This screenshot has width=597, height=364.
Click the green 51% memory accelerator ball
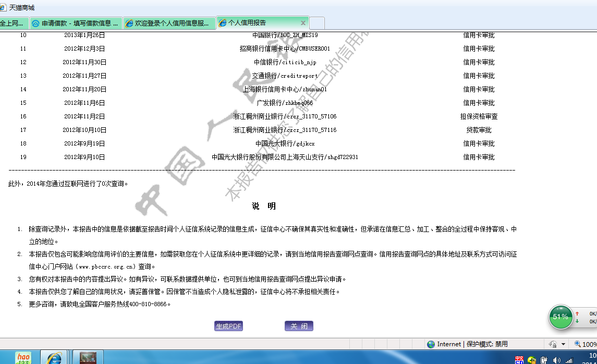tap(561, 317)
